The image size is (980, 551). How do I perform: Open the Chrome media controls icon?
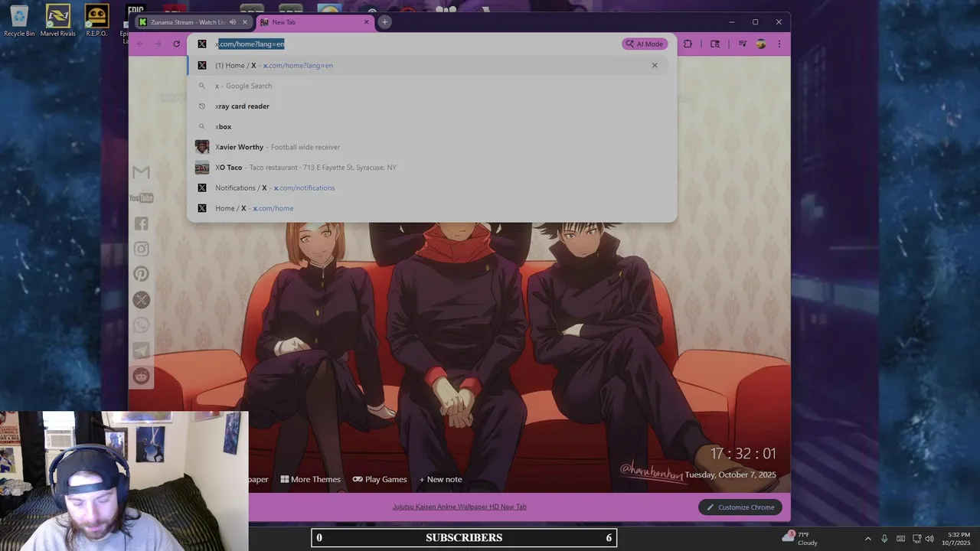[742, 44]
